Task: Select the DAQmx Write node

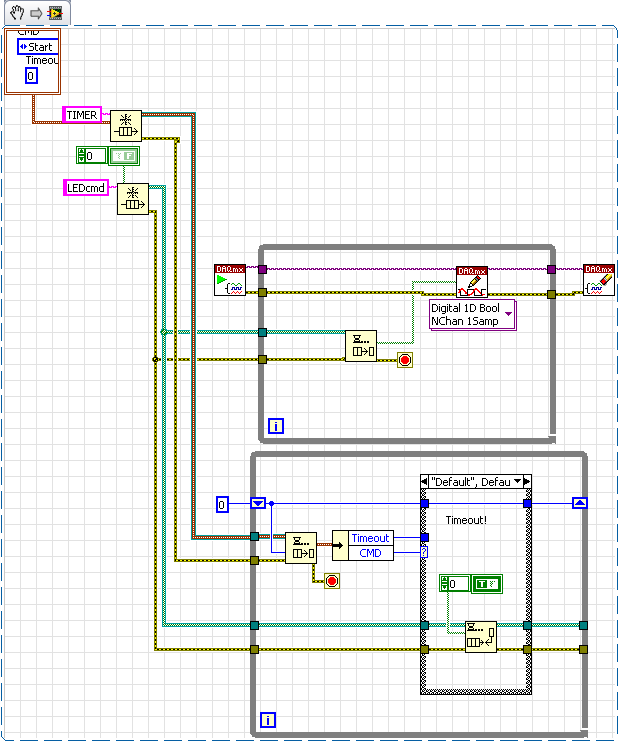Action: tap(471, 281)
